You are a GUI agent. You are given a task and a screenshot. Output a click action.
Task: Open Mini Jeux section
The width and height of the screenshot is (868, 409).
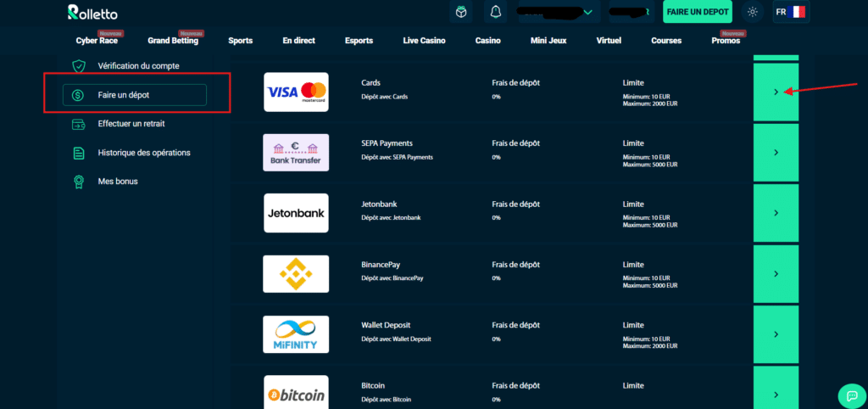[548, 41]
